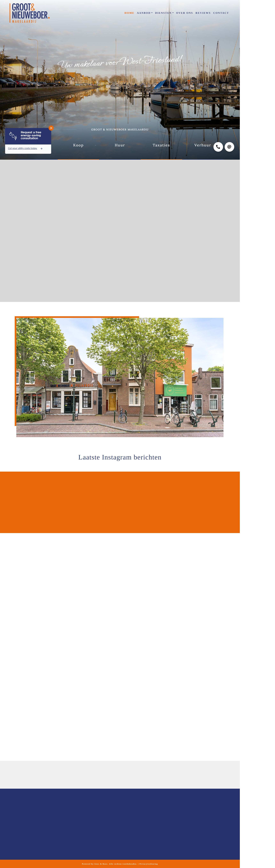Viewport: 275px width, 868px height.
Task: Click the 'Laatste Instagram berichten' heading
Action: [x=120, y=457]
